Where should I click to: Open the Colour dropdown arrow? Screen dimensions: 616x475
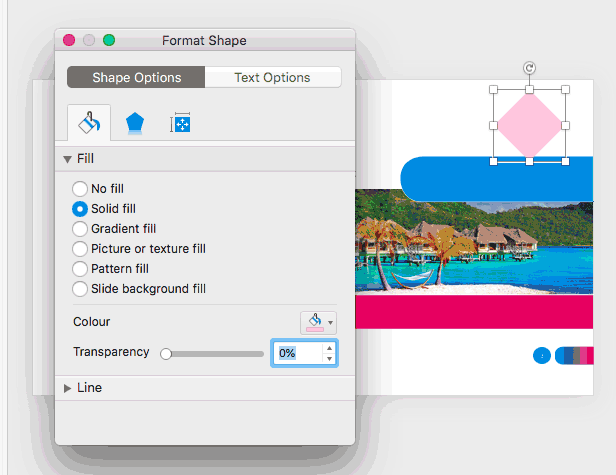click(331, 323)
